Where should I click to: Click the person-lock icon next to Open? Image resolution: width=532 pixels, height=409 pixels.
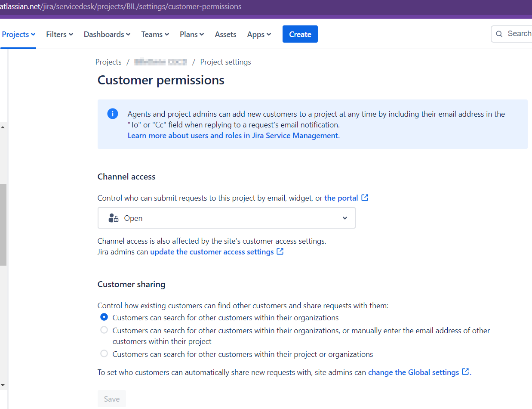(x=114, y=218)
